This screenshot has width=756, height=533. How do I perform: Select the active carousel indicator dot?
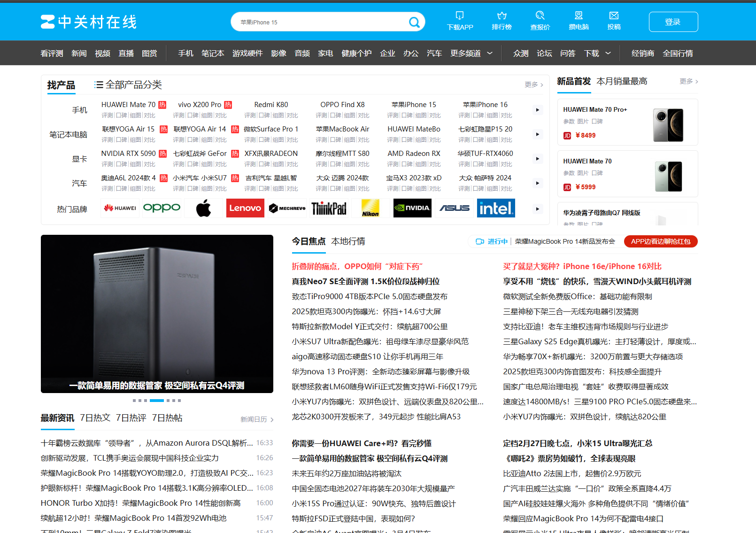point(157,401)
